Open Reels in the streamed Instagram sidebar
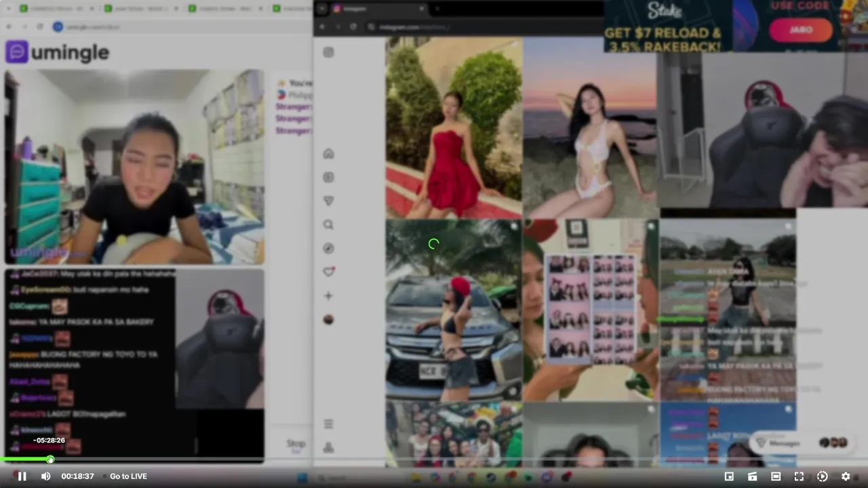Viewport: 868px width, 488px height. [x=328, y=178]
